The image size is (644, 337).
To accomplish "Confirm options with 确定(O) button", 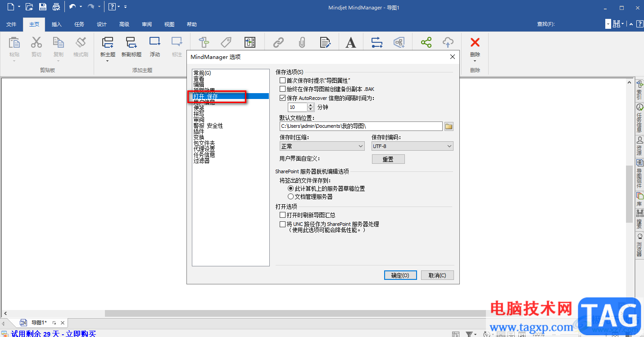I will (x=400, y=275).
